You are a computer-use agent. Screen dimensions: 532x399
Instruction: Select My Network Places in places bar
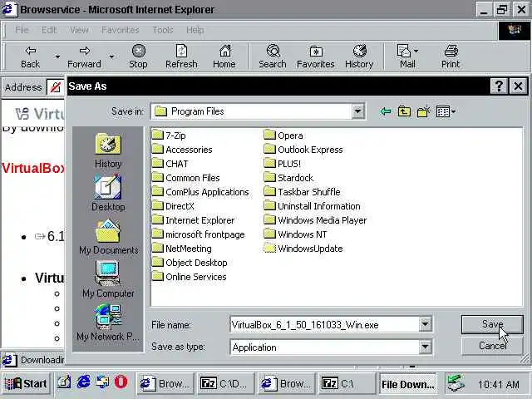point(108,323)
